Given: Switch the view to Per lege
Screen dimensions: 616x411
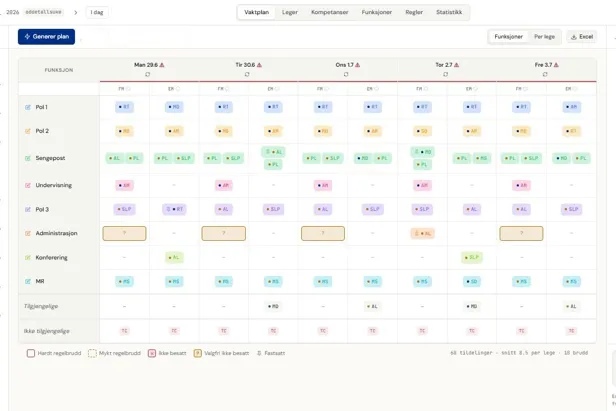Looking at the screenshot, I should 544,37.
